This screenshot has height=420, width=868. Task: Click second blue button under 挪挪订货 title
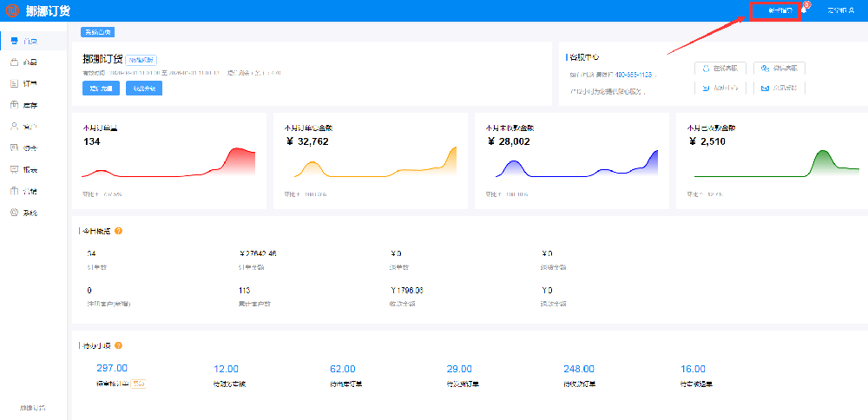tap(143, 88)
